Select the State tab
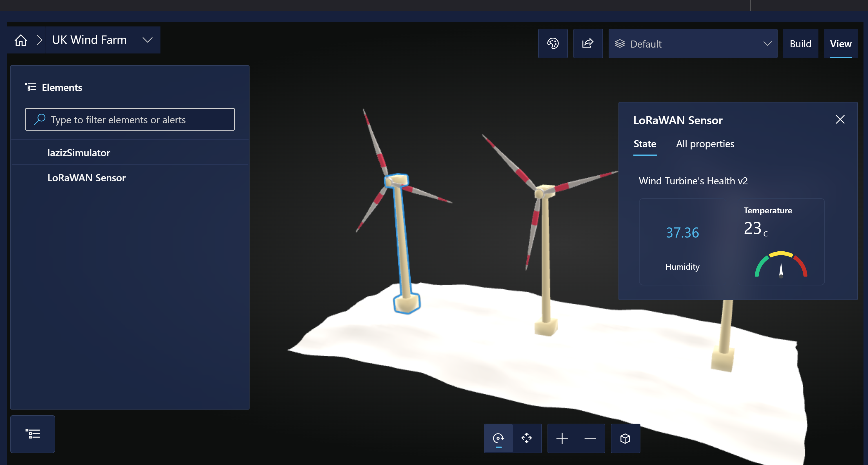 pyautogui.click(x=645, y=144)
